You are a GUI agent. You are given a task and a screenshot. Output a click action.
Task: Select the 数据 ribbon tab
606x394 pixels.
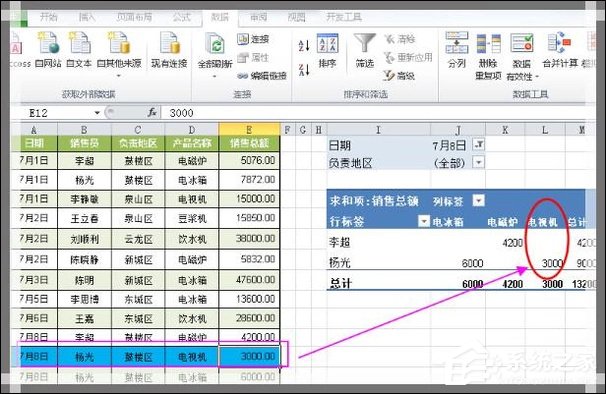point(220,17)
